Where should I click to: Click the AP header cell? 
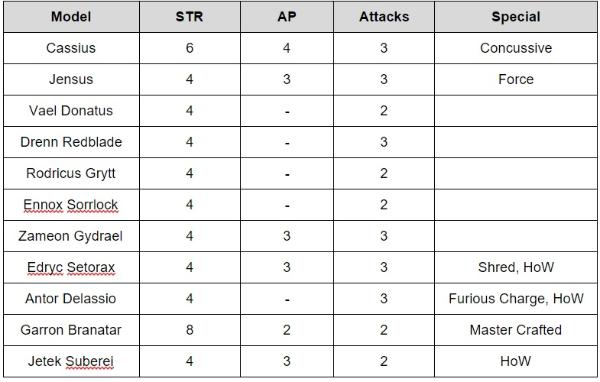pyautogui.click(x=287, y=17)
